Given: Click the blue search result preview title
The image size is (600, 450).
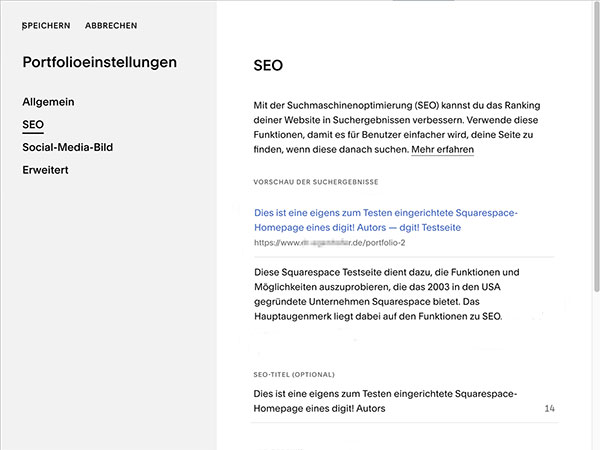Looking at the screenshot, I should 386,220.
